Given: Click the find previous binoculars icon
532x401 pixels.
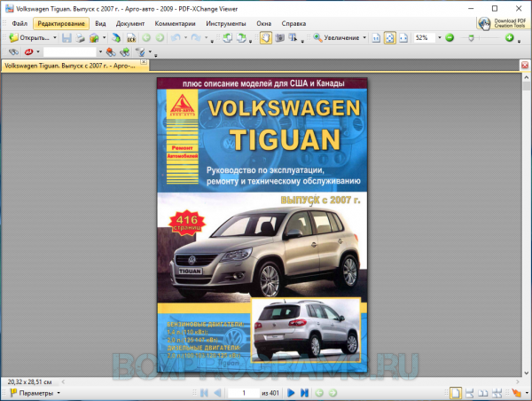Looking at the screenshot, I should tap(111, 52).
